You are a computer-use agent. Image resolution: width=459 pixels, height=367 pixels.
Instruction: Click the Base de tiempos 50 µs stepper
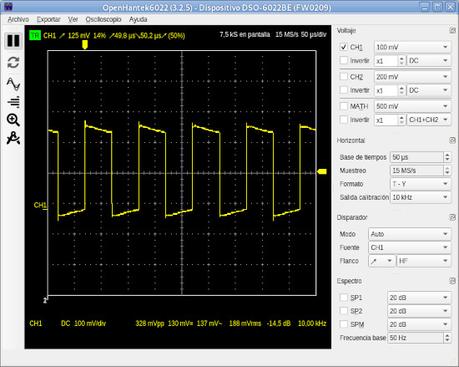447,157
